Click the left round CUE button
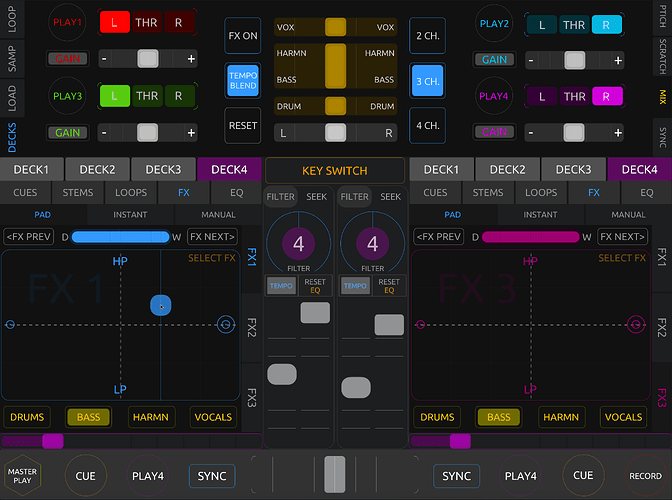The width and height of the screenshot is (672, 500). click(86, 476)
